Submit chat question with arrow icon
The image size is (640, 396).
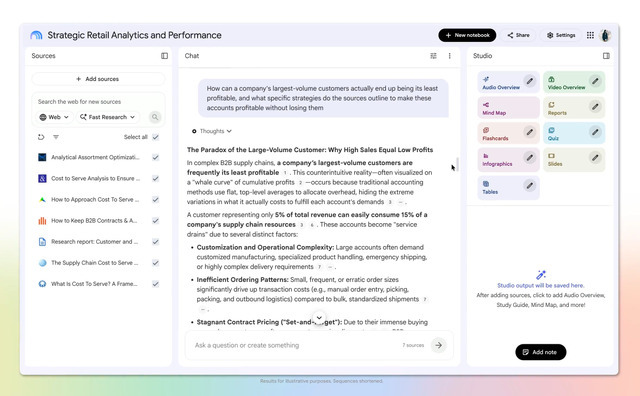click(x=438, y=345)
